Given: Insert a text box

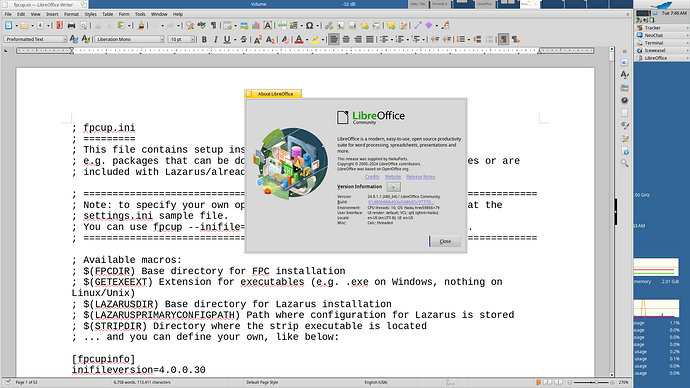Looking at the screenshot, I should coord(268,26).
